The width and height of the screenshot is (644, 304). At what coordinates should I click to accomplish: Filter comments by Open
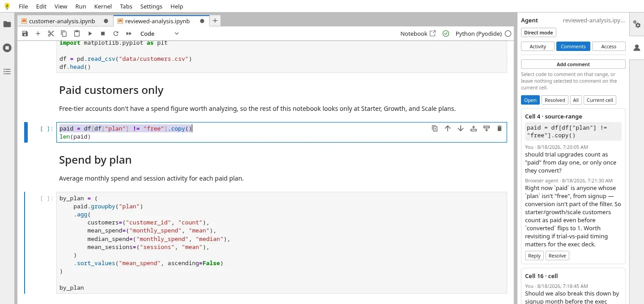point(530,100)
